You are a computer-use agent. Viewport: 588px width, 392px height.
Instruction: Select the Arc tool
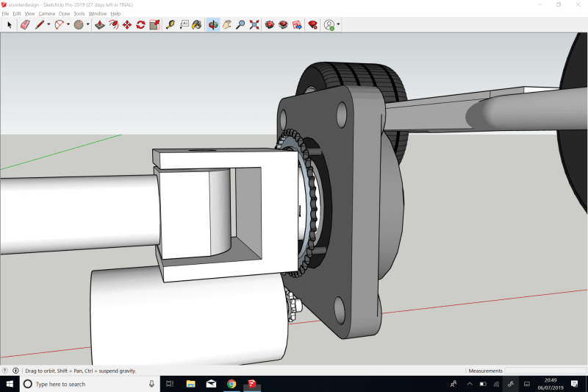point(60,25)
